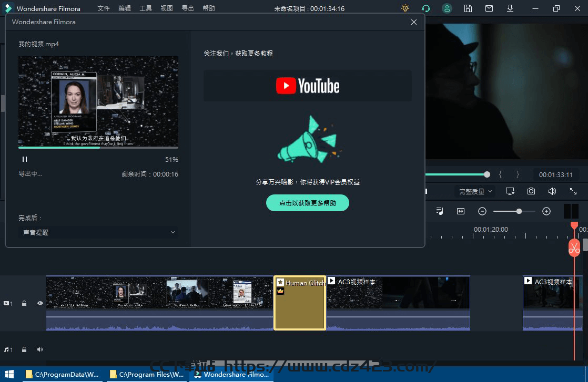Click the zoom-to-fit timeline icon
This screenshot has height=382, width=588.
click(461, 211)
